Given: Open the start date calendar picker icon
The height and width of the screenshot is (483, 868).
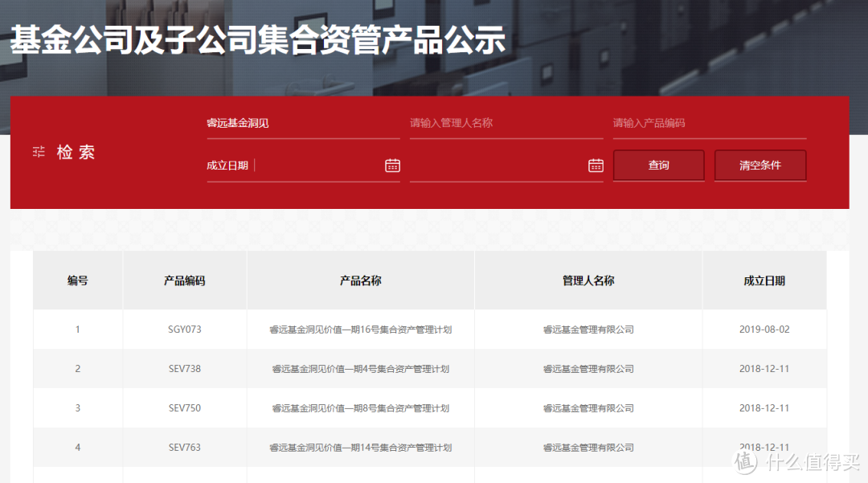Looking at the screenshot, I should pos(392,166).
